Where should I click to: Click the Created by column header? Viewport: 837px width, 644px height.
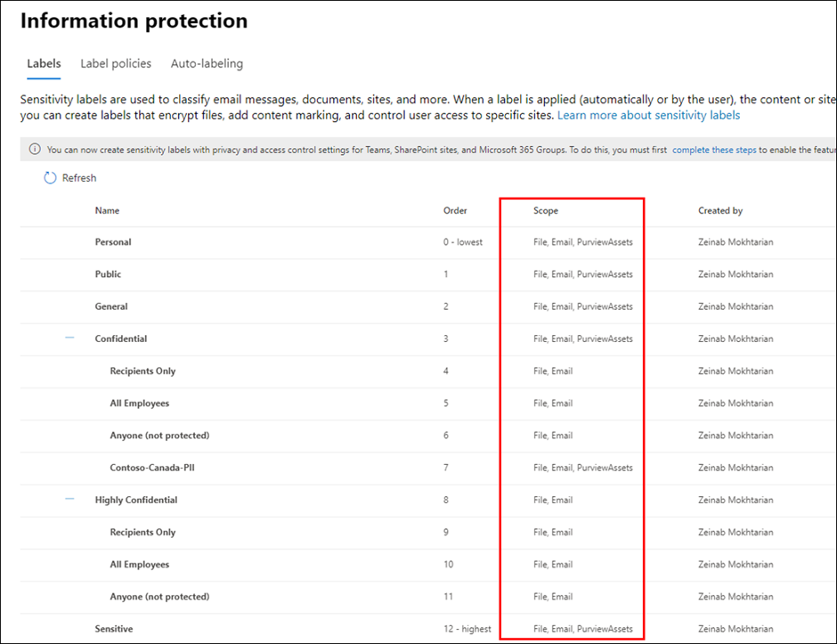[x=720, y=210]
